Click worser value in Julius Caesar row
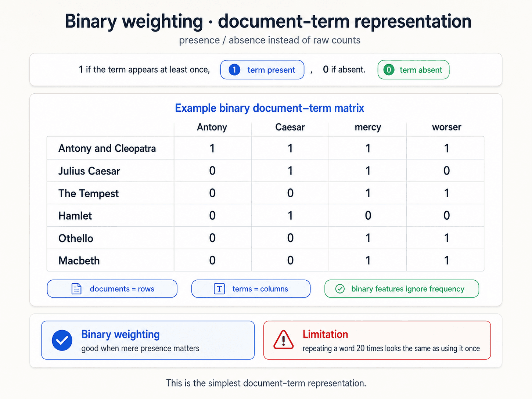The image size is (532, 399). [x=446, y=171]
